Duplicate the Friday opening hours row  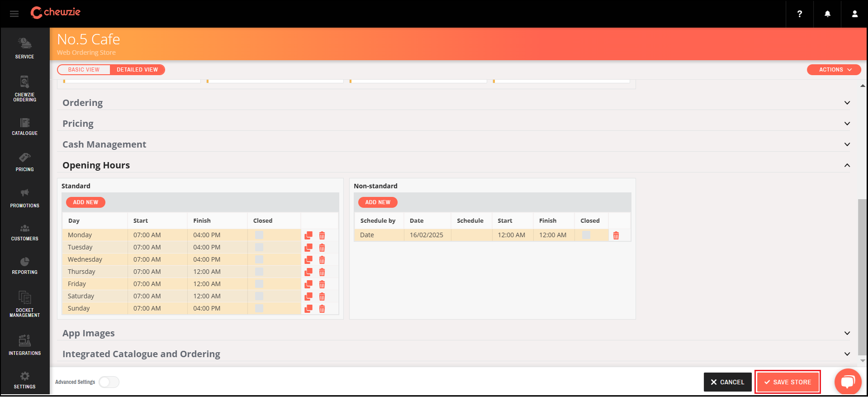308,284
